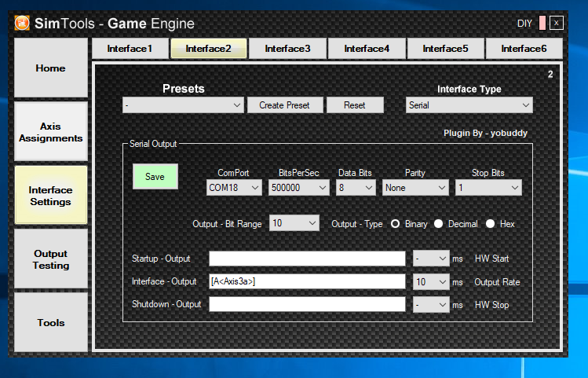Select the Interface2 tab
Viewport: 588px width, 378px height.
[x=209, y=49]
